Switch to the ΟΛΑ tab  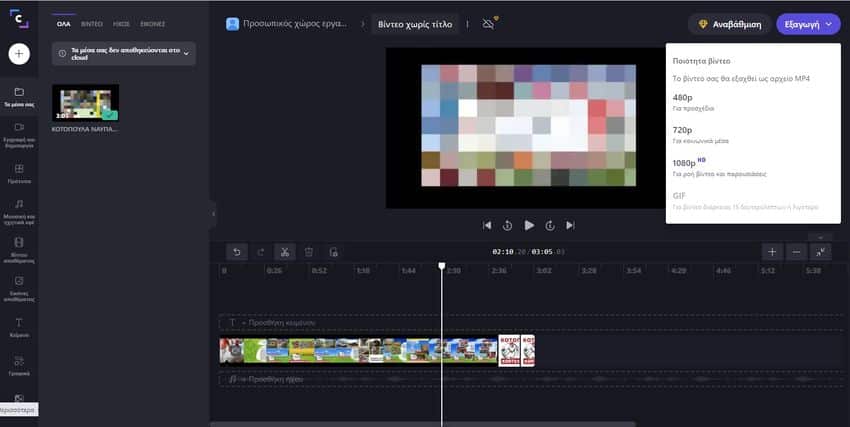point(64,24)
